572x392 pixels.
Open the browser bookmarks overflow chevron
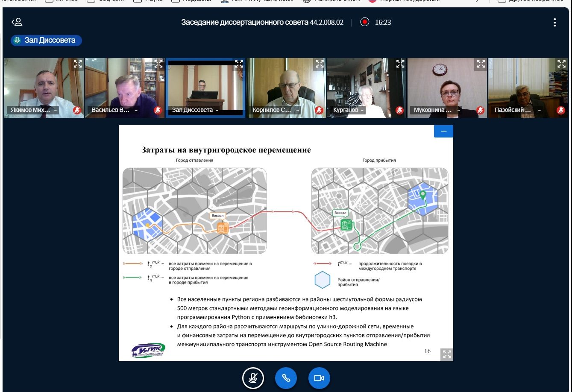[478, 1]
